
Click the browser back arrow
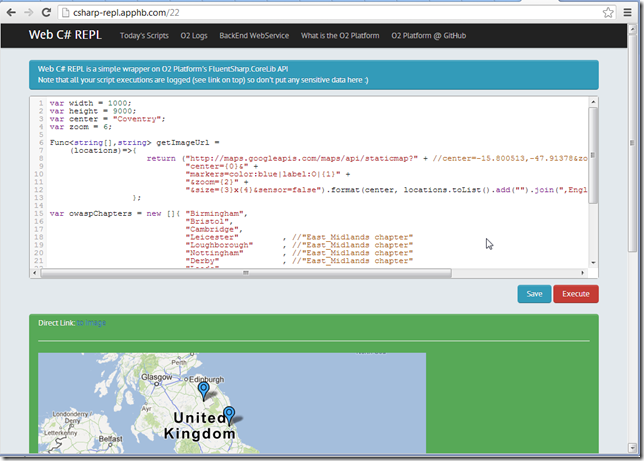pyautogui.click(x=11, y=12)
